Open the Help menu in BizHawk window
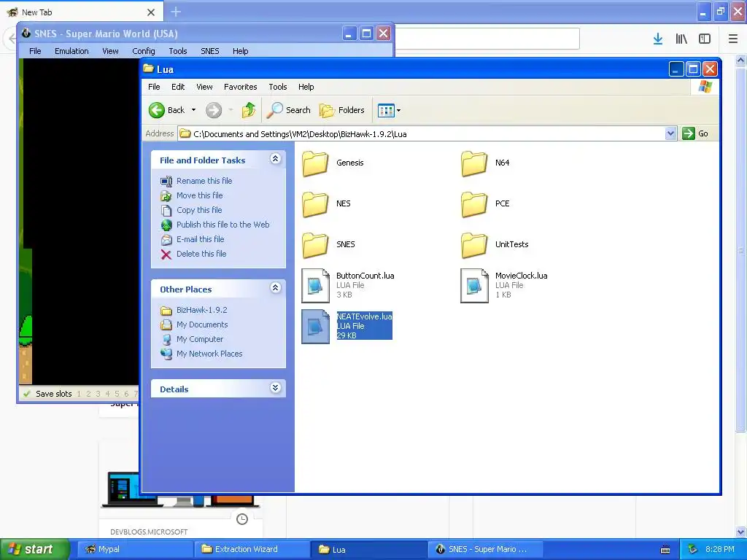The width and height of the screenshot is (747, 560). tap(241, 51)
